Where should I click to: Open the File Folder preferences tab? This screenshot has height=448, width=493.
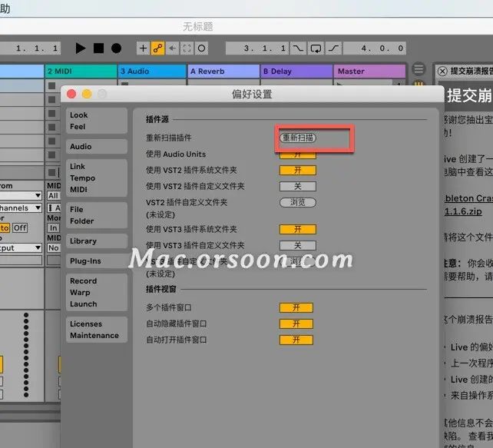(97, 215)
